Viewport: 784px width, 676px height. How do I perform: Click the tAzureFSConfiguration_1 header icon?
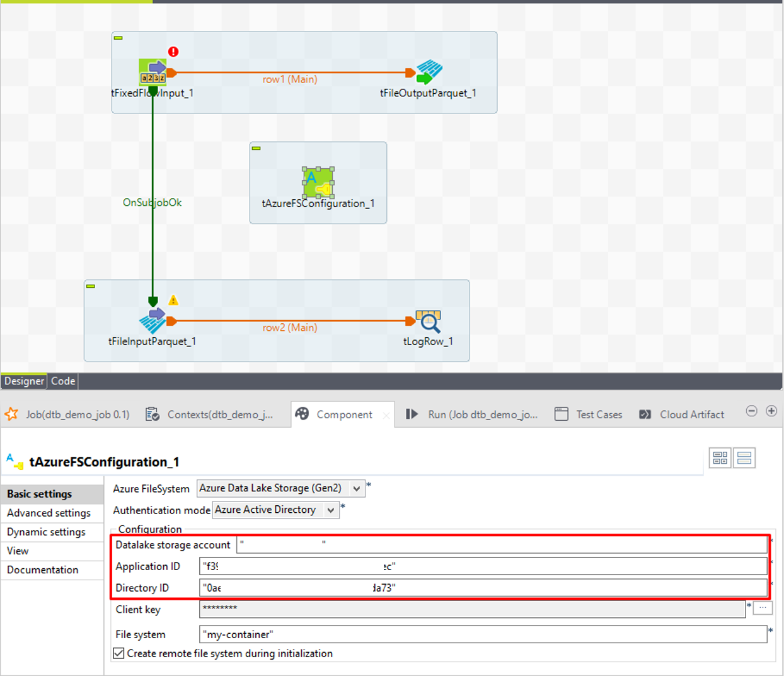pyautogui.click(x=14, y=461)
